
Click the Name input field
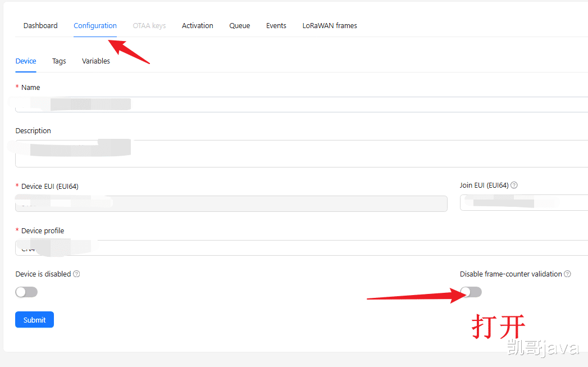[x=302, y=105]
